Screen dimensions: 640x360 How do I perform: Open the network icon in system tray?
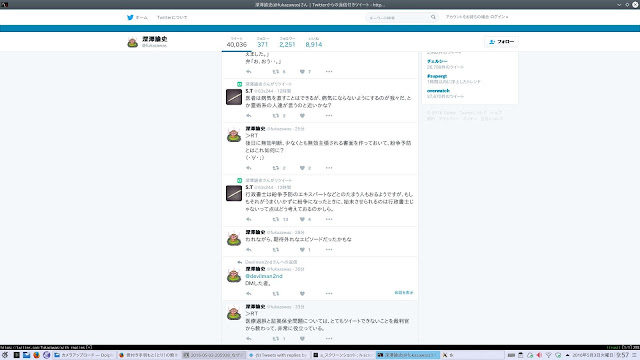click(549, 355)
